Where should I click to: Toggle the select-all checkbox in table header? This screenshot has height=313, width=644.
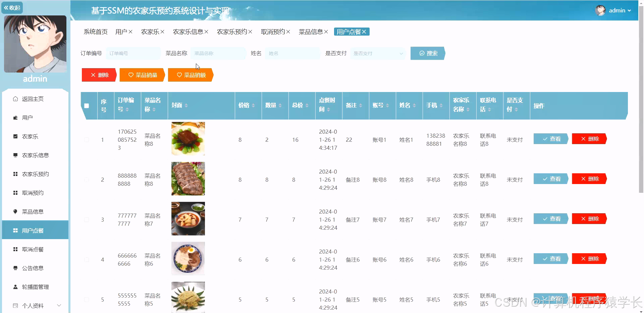pos(87,106)
